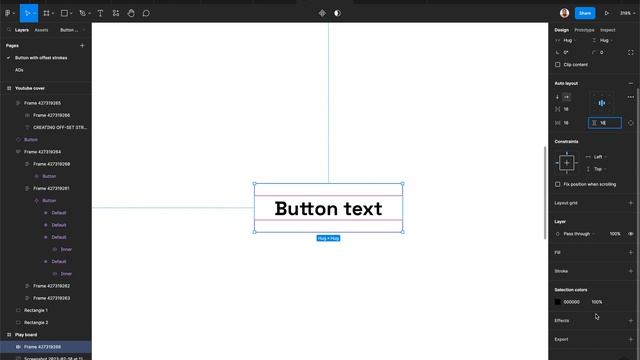
Task: Open the shape tools dropdown arrow
Action: coord(71,13)
